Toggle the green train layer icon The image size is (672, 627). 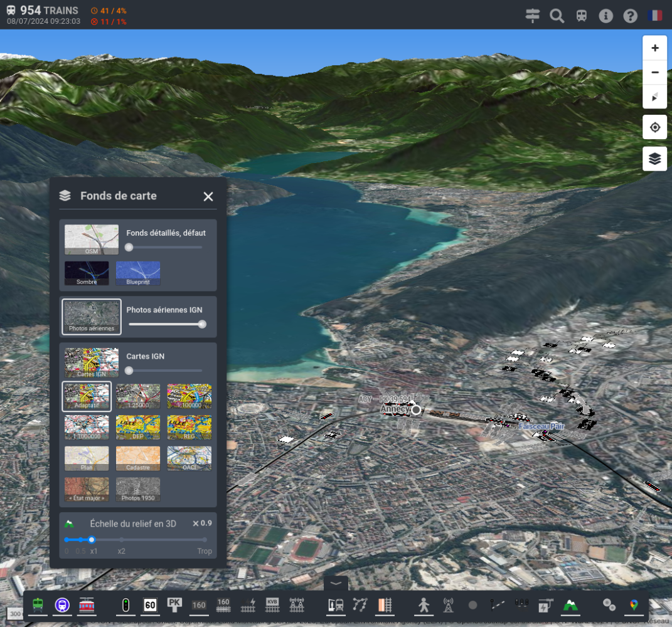coord(38,605)
